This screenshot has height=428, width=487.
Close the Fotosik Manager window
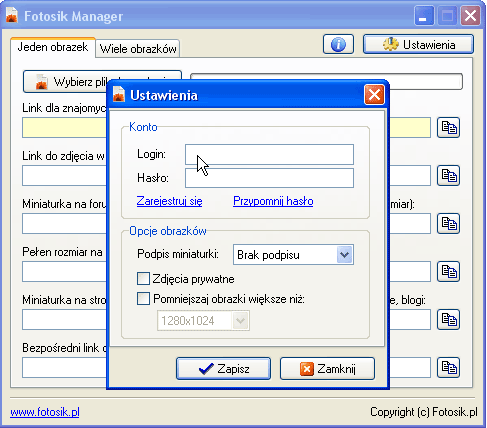470,15
